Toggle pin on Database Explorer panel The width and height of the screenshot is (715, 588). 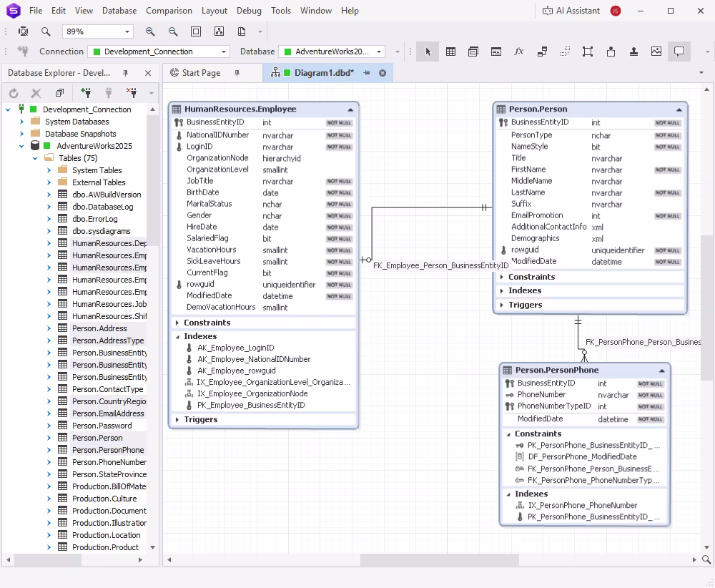125,73
